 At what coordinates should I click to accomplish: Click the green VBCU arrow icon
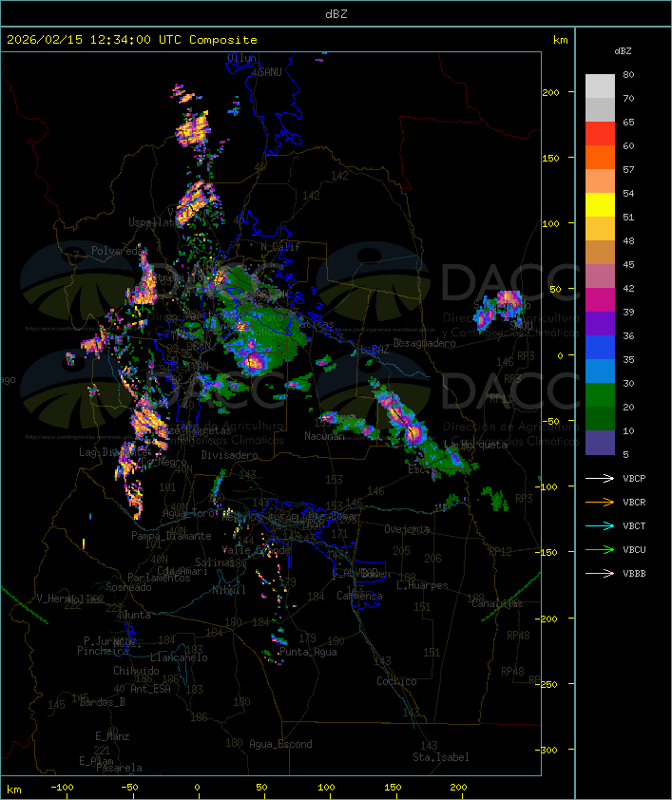(x=600, y=549)
